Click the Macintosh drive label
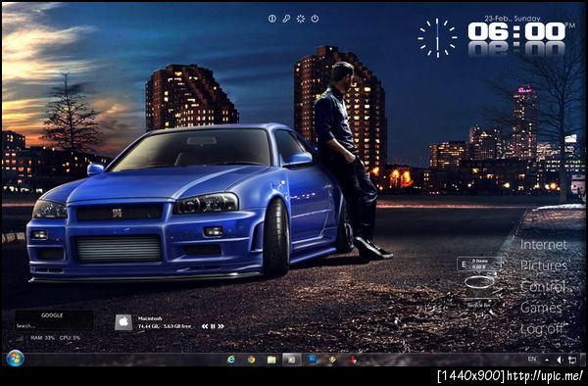Viewport: 588px width, 386px height. pyautogui.click(x=150, y=318)
